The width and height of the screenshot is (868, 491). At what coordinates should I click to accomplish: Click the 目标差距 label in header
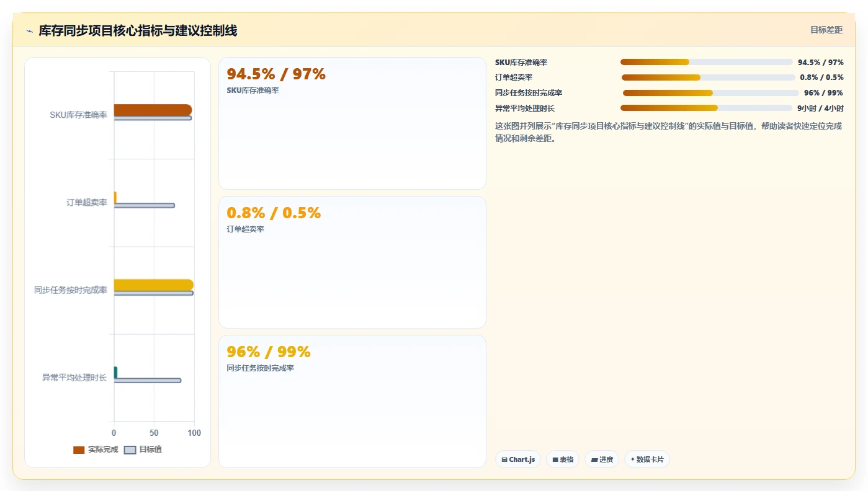point(826,30)
